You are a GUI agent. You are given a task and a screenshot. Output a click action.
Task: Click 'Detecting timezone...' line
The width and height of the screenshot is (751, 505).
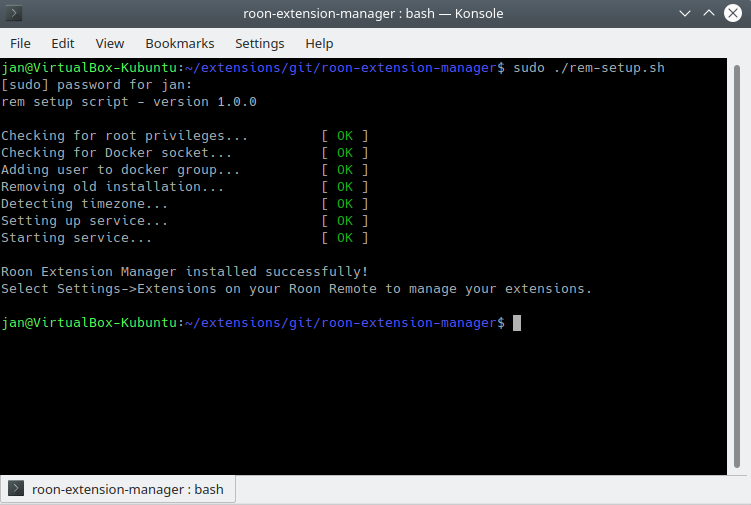(x=84, y=204)
